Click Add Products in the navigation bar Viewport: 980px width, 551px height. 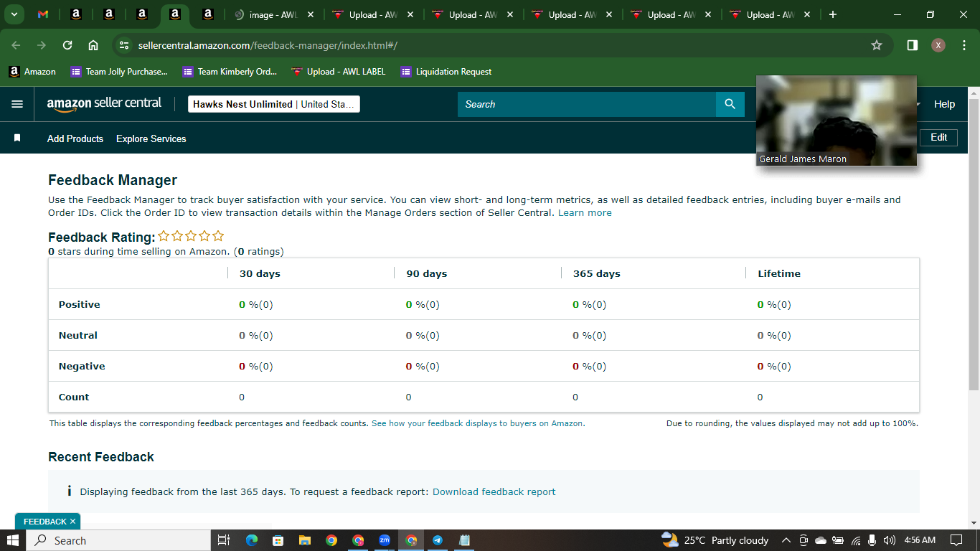click(x=75, y=138)
